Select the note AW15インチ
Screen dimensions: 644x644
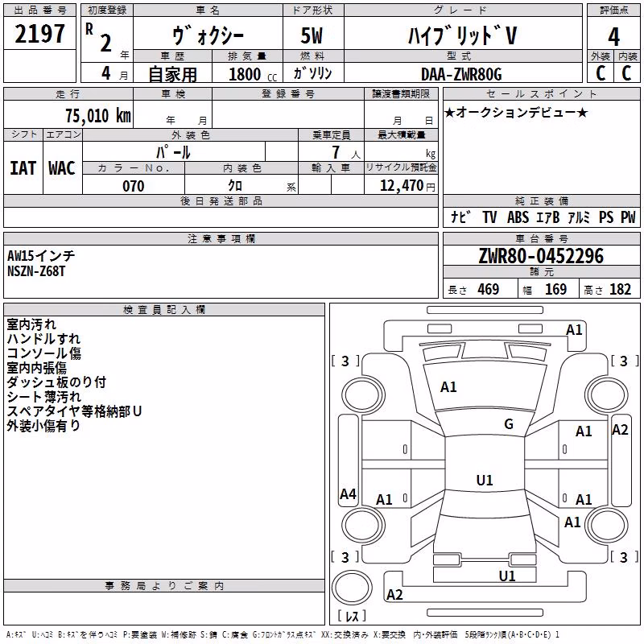tap(41, 255)
